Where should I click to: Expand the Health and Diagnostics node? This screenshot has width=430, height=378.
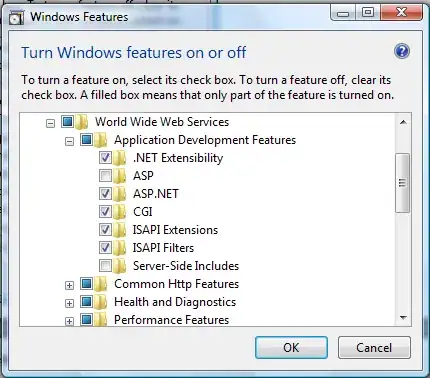(69, 304)
